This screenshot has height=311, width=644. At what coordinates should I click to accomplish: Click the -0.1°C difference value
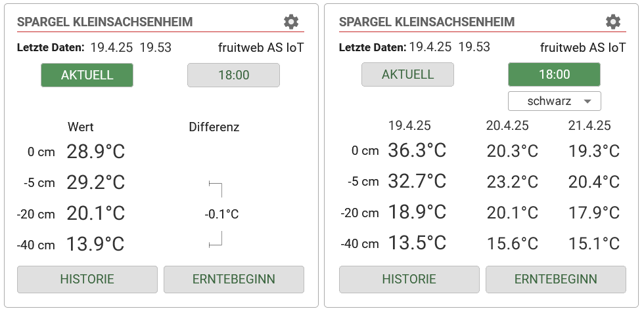click(x=221, y=214)
